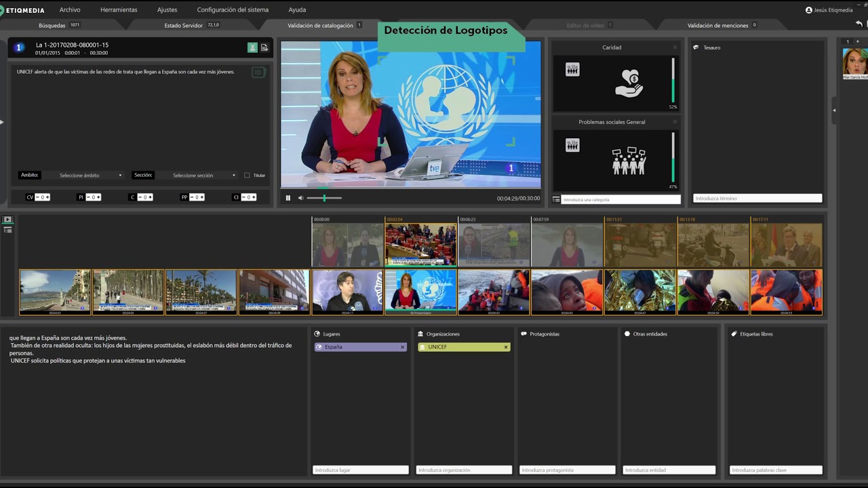Click the Etiqmedia logo
This screenshot has height=488, width=868.
[22, 9]
